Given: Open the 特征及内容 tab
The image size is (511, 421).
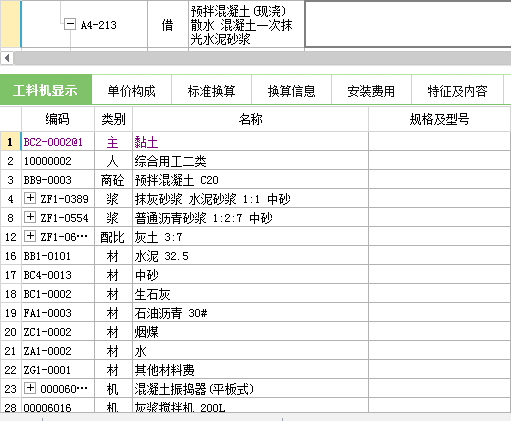Looking at the screenshot, I should coord(457,91).
